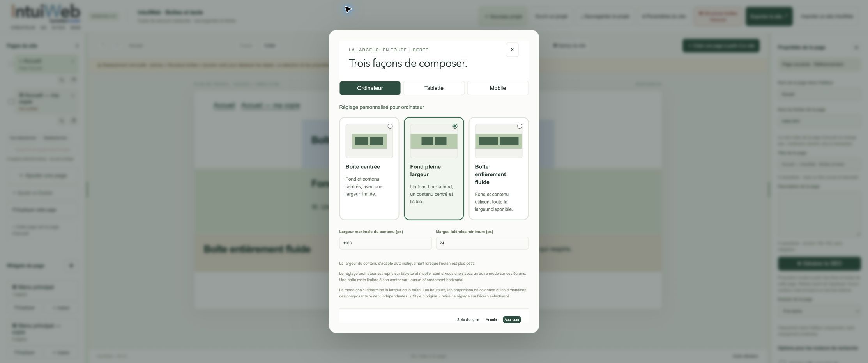Click the heading 'Trois façons de composer.'

408,63
